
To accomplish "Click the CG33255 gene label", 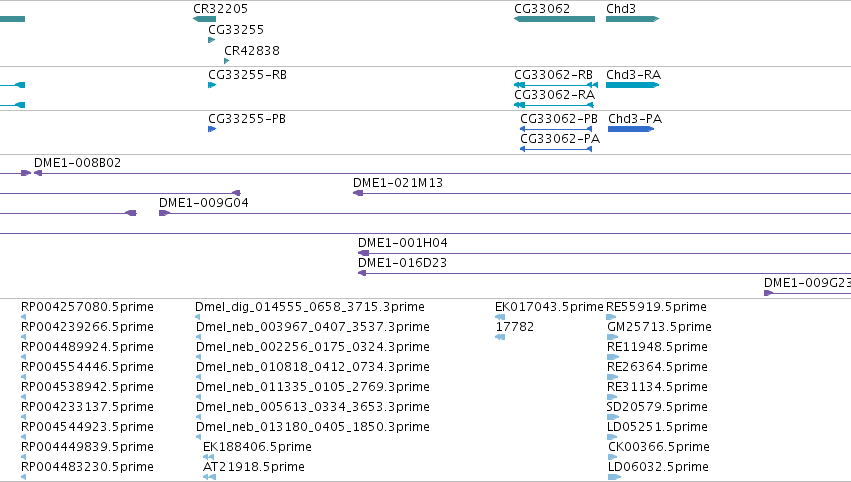I will [x=236, y=30].
